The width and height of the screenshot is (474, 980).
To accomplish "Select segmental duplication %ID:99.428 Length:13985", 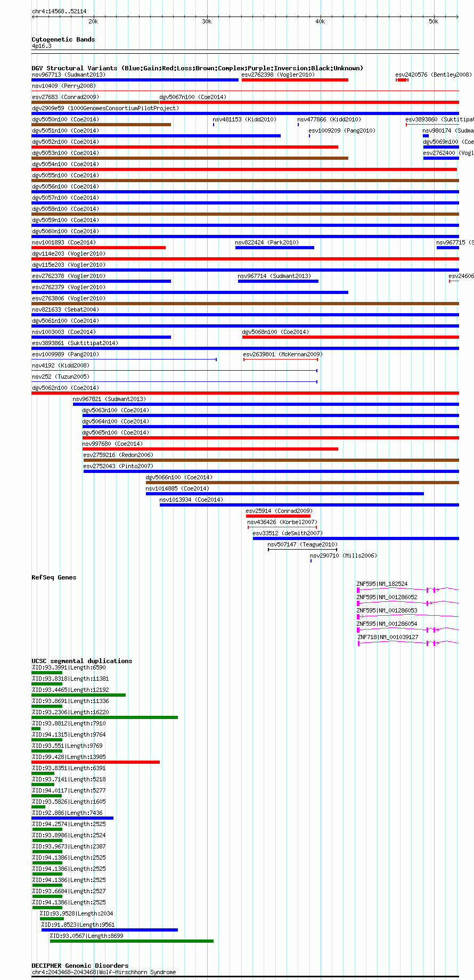I will 96,762.
